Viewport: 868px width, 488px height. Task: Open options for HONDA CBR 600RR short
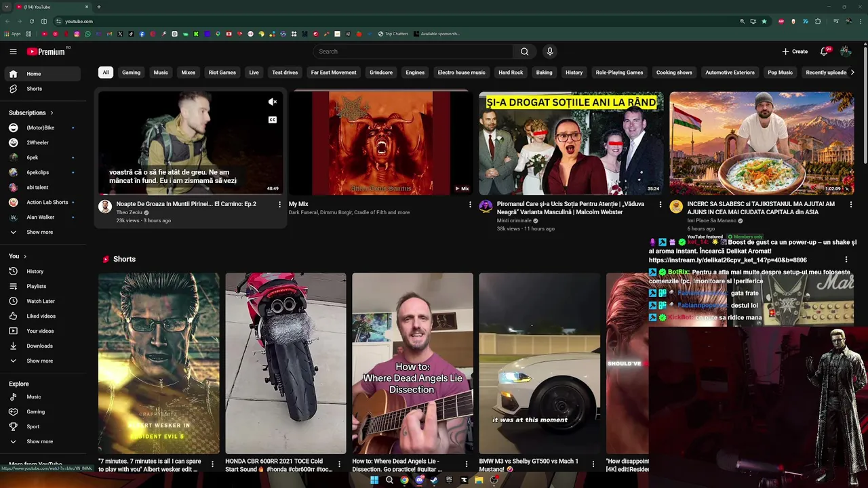click(x=339, y=464)
